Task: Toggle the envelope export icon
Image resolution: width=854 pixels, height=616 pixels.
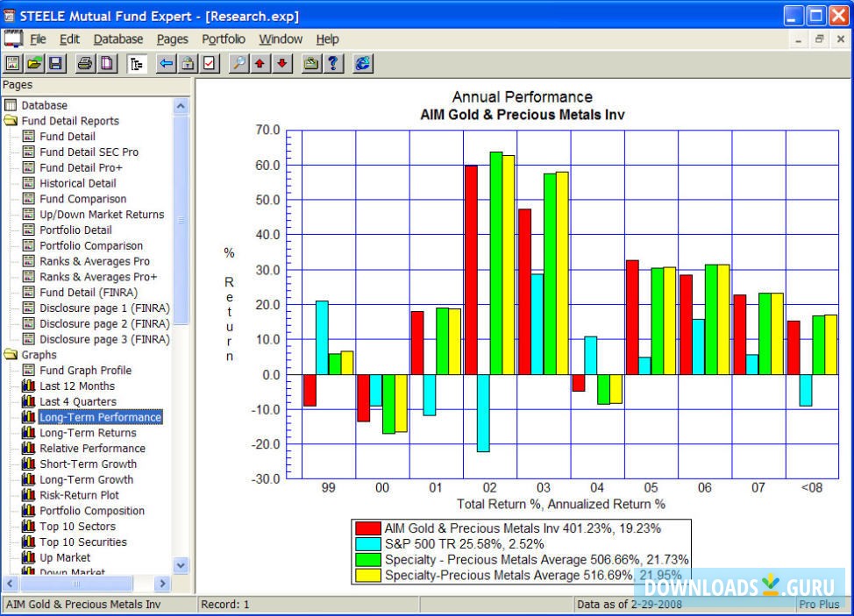Action: (310, 62)
